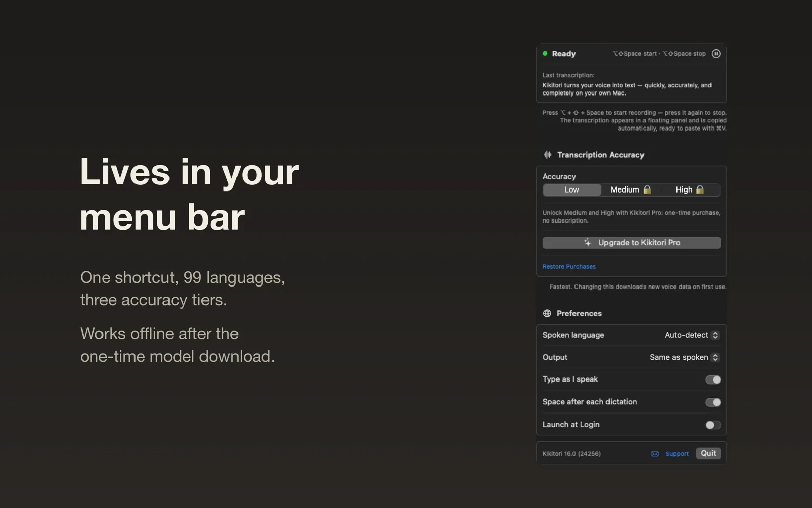Enable Launch at Login switch
This screenshot has height=508, width=812.
click(713, 425)
